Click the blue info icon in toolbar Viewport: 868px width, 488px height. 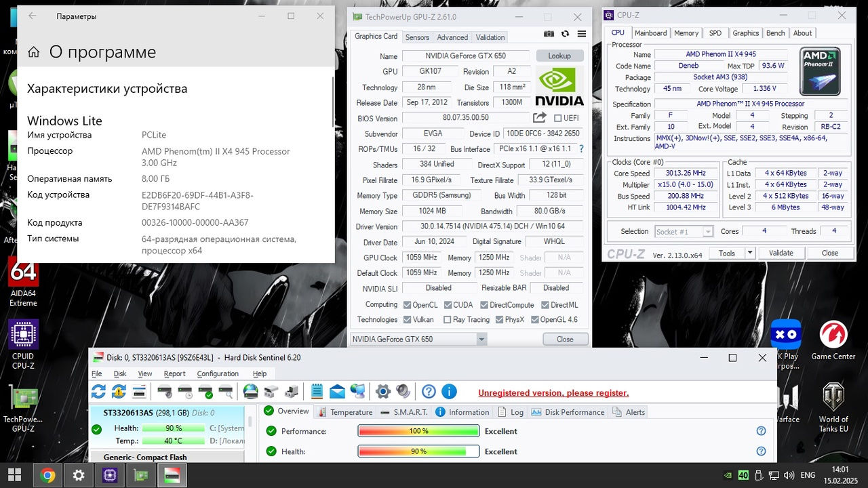[x=449, y=391]
